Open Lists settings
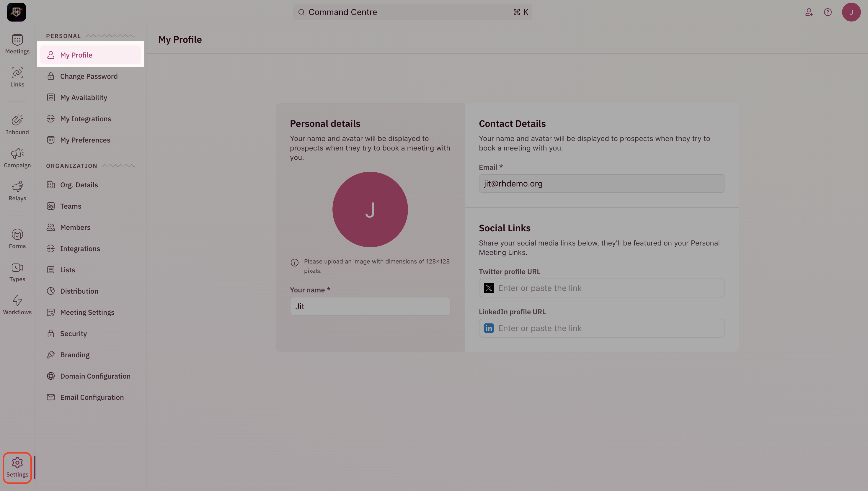The width and height of the screenshot is (868, 491). coord(90,270)
